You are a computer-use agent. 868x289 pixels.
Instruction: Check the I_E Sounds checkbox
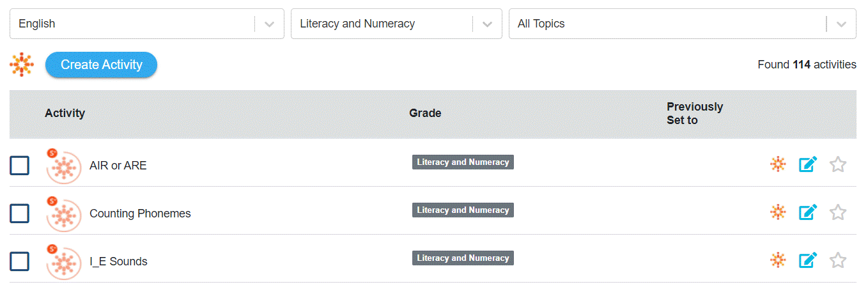click(x=20, y=262)
